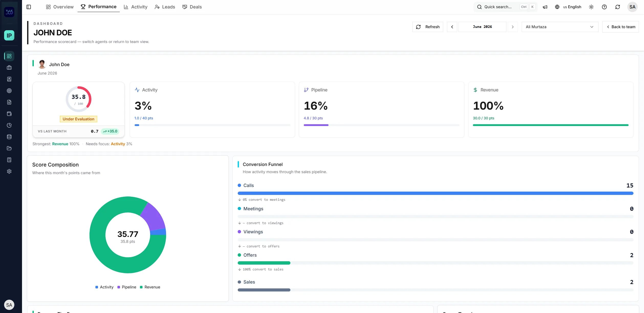
Task: Click the Activity pulse icon on card
Action: 137,90
